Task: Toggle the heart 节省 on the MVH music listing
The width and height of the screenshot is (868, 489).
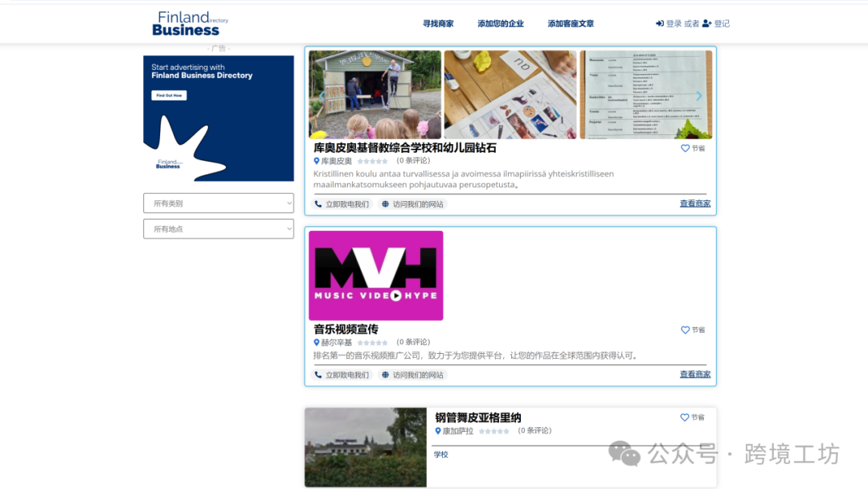Action: pos(685,330)
